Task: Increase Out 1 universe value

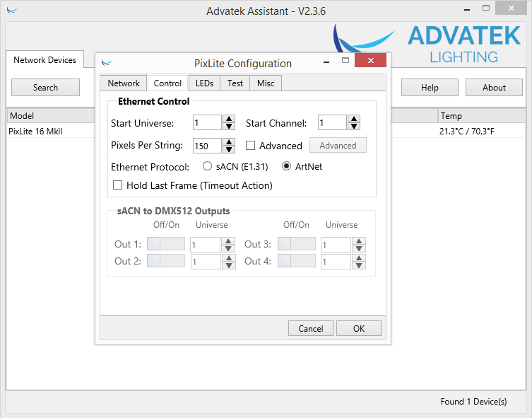Action: [x=228, y=241]
